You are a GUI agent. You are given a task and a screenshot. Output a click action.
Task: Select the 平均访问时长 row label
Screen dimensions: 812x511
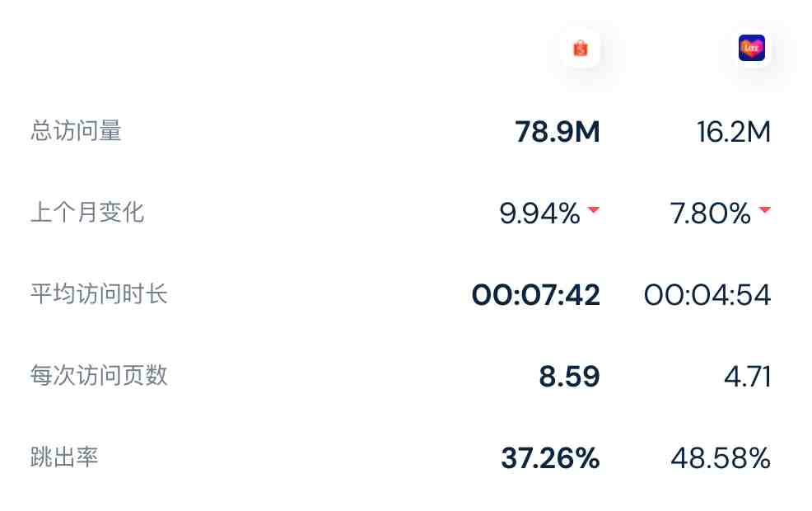(x=99, y=294)
